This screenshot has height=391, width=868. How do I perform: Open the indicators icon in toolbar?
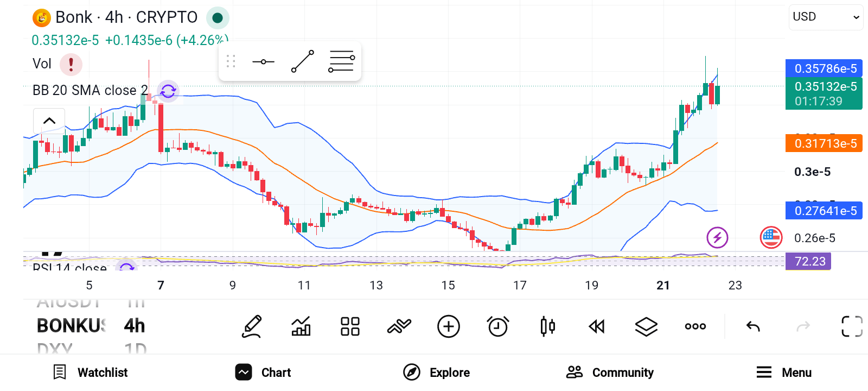pos(399,326)
